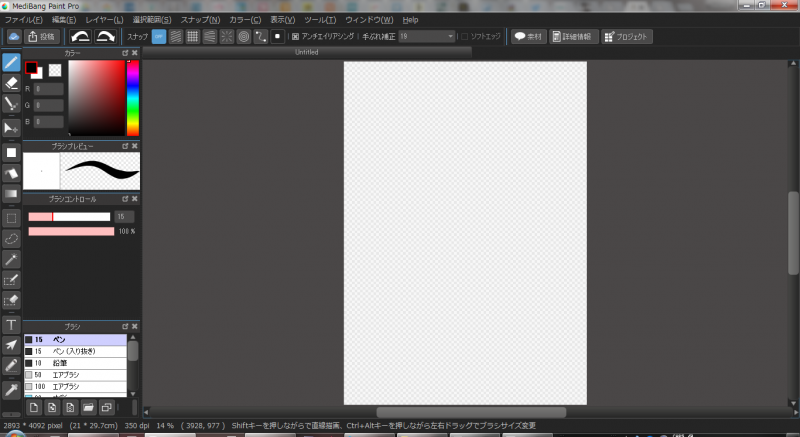Select the Move tool arrow icon

[11, 128]
